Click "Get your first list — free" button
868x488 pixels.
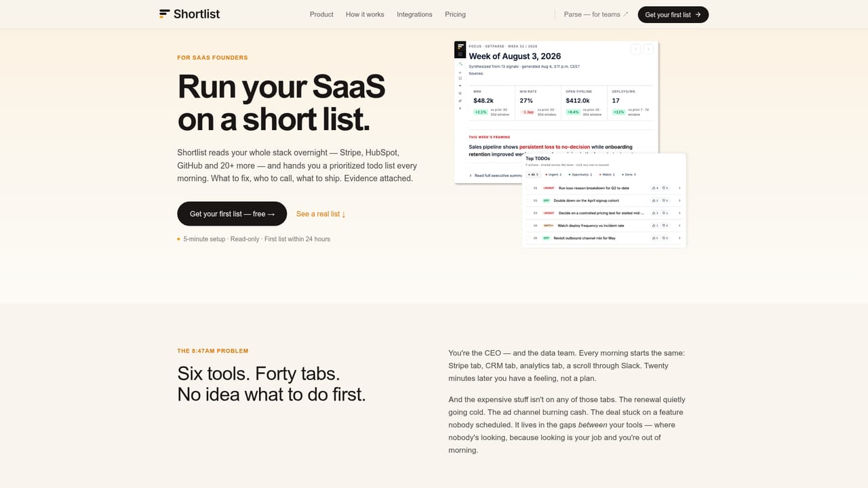232,213
